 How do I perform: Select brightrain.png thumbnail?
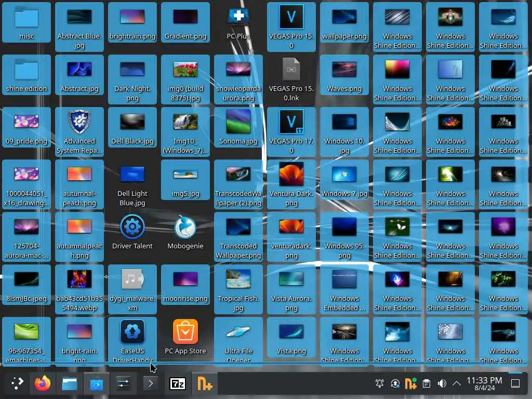(132, 22)
